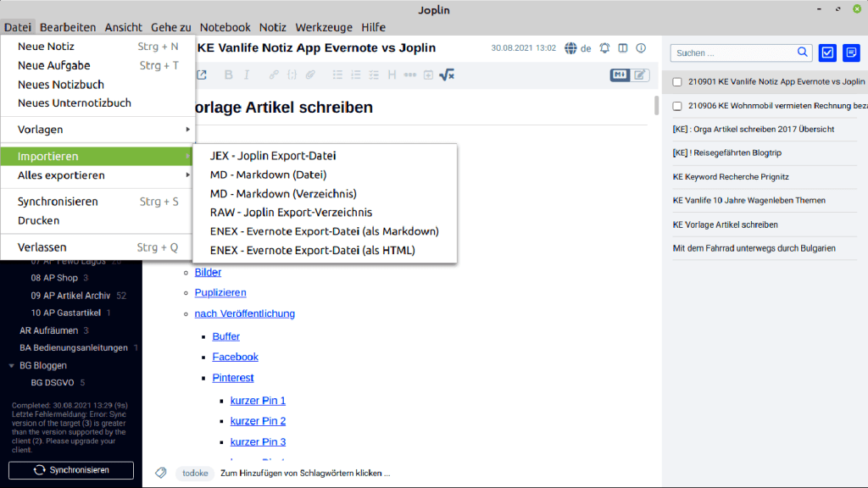Check the 210906 KE Wohnmobil to-do checkbox
This screenshot has height=488, width=868.
(677, 106)
